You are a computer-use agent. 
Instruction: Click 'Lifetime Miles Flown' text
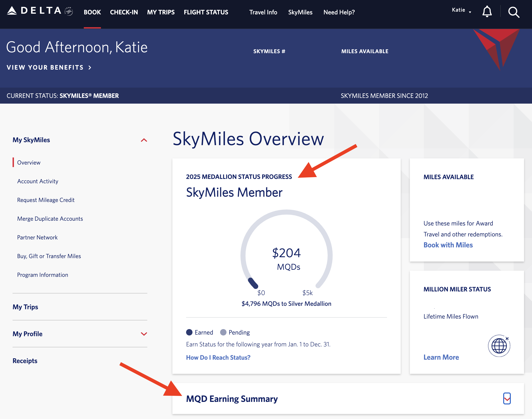pyautogui.click(x=450, y=316)
